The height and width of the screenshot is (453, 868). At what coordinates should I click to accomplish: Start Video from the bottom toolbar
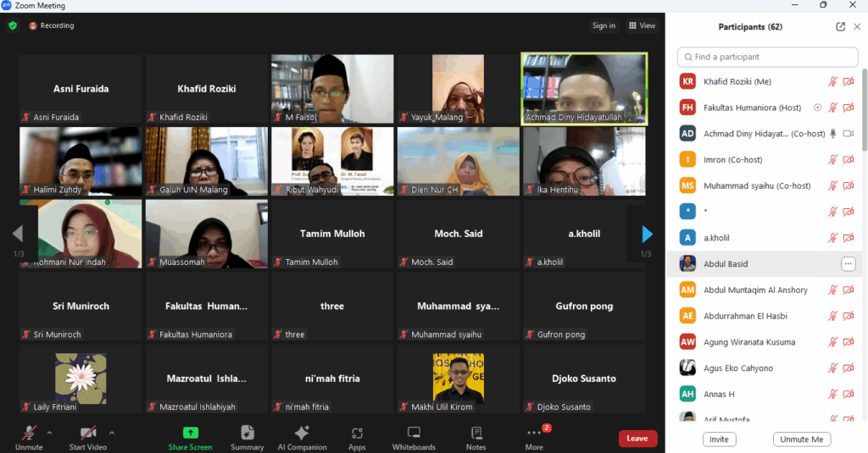point(87,437)
